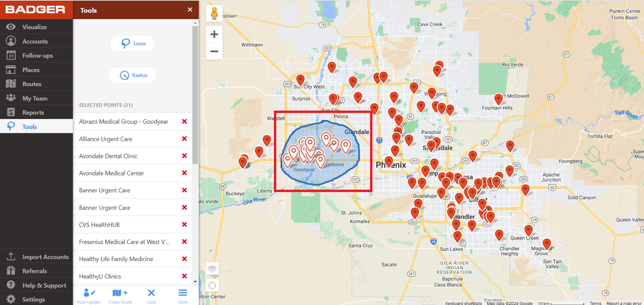Open Alliance Urgent Care entry

(x=106, y=139)
